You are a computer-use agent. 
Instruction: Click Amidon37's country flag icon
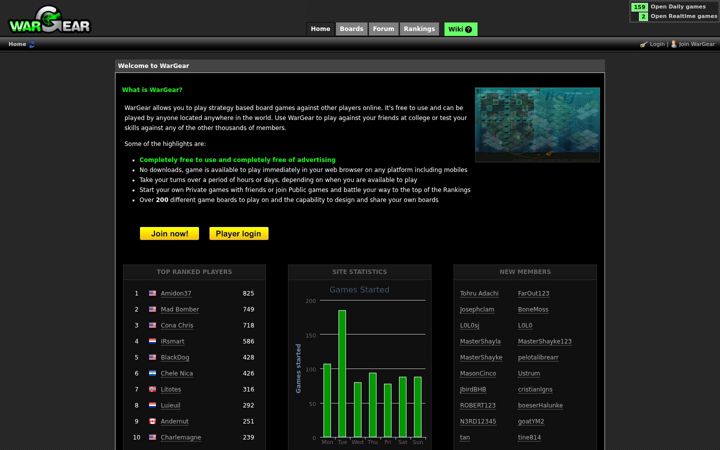tap(152, 293)
